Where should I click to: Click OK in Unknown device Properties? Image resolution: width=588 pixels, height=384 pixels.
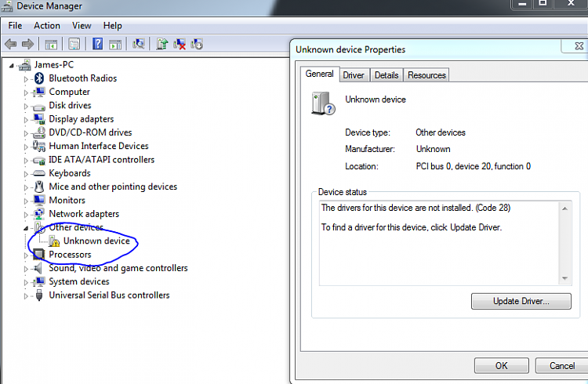[502, 366]
